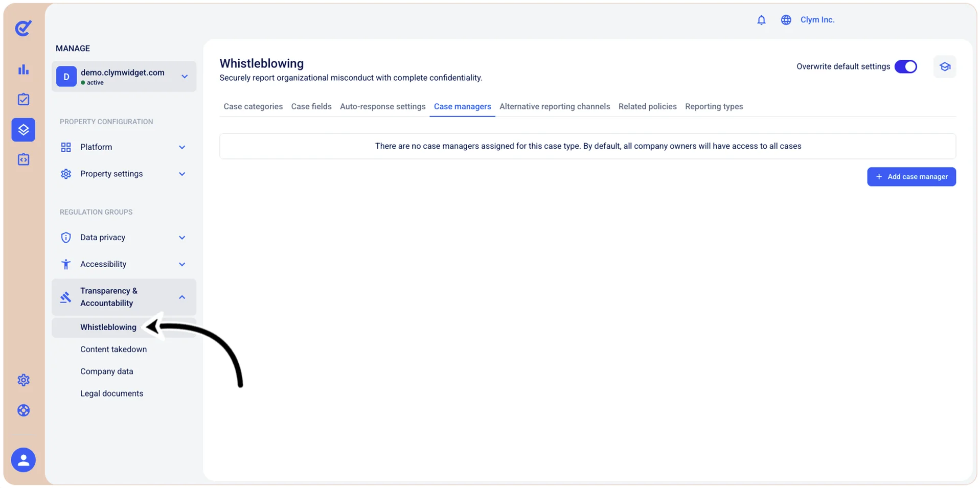The width and height of the screenshot is (980, 488).
Task: Open the help lifebuoy icon
Action: pyautogui.click(x=24, y=410)
